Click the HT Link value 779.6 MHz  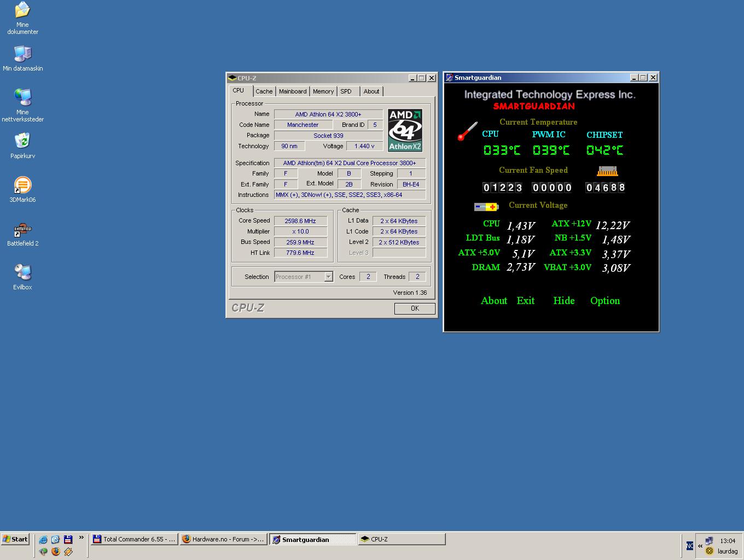click(x=300, y=253)
